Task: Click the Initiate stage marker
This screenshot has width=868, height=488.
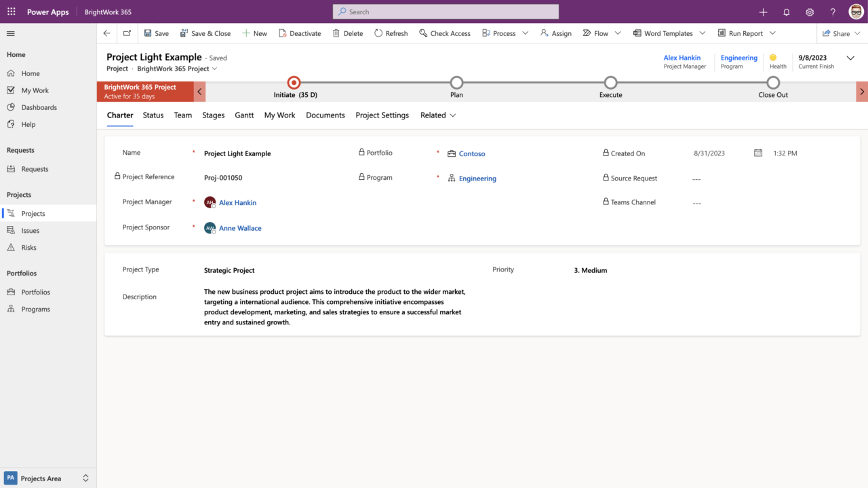Action: (x=294, y=81)
